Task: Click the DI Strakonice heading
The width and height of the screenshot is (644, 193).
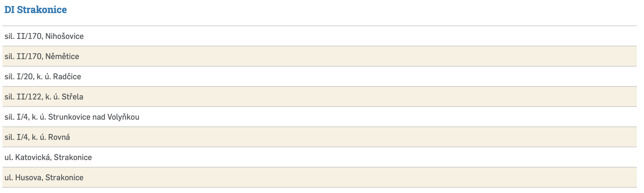Action: tap(36, 10)
